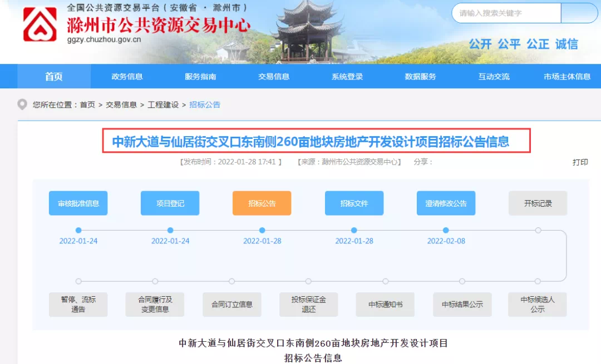Click the orange 招标公告 stage button
This screenshot has width=601, height=364.
tap(262, 203)
